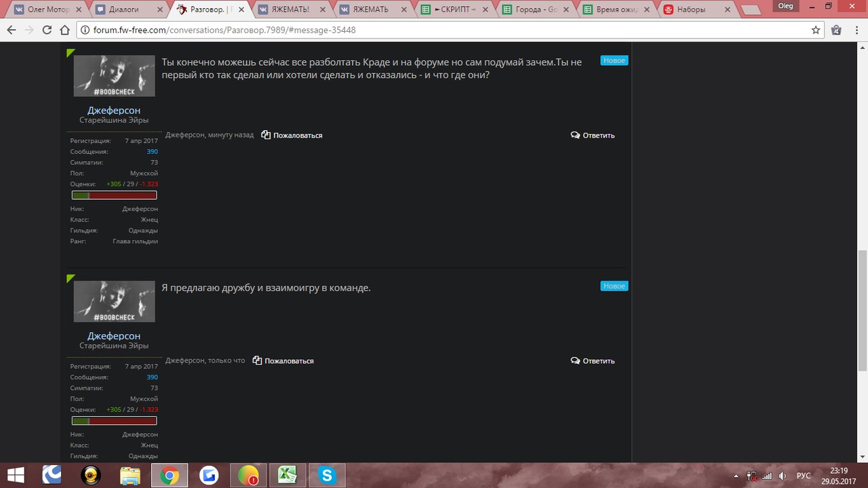Close the "Диалоги" browser tab
This screenshot has width=868, height=488.
coord(159,10)
